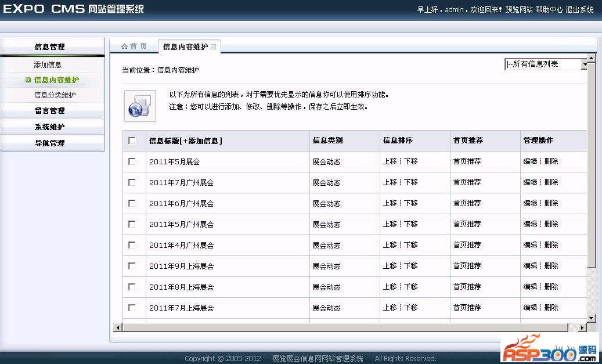Check the box for 2011年8月上海展会

click(x=132, y=287)
